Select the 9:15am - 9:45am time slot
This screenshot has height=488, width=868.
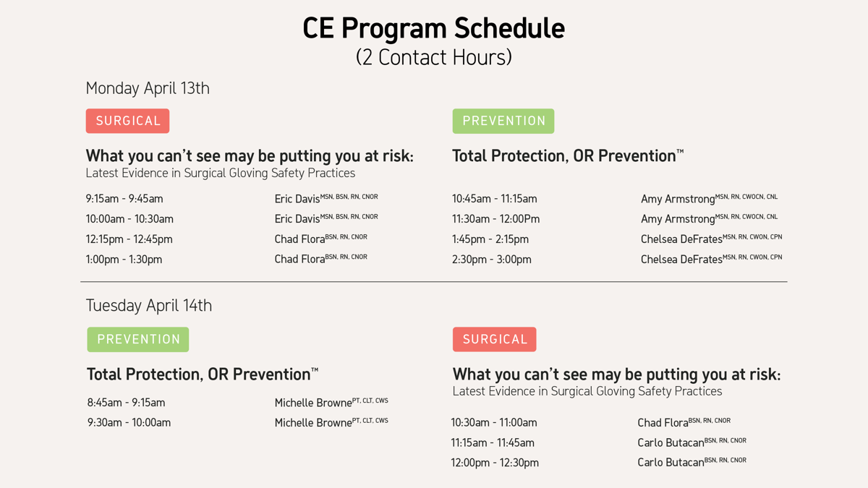coord(124,199)
